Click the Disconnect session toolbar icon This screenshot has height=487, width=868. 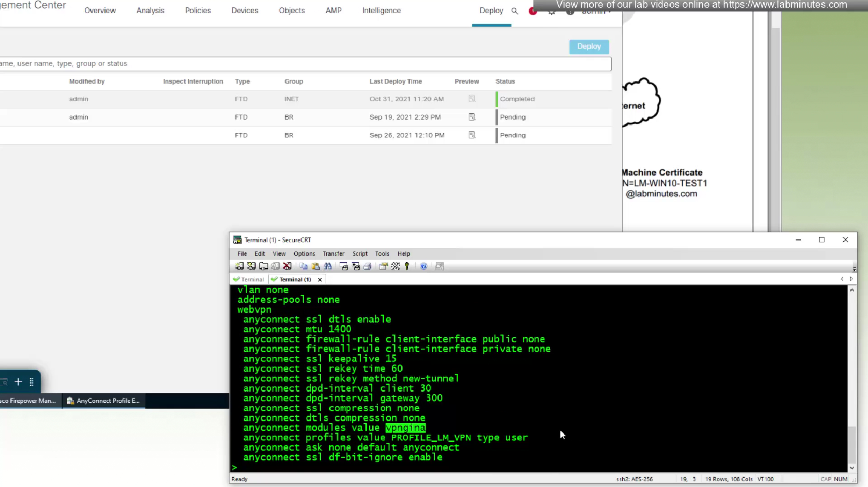point(287,266)
